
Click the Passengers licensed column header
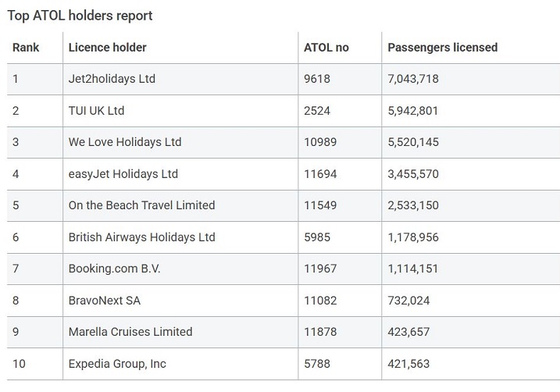pos(443,48)
